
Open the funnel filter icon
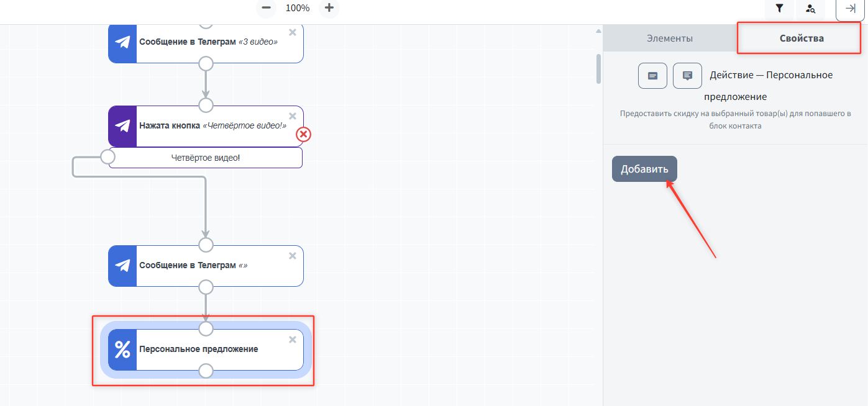click(779, 9)
